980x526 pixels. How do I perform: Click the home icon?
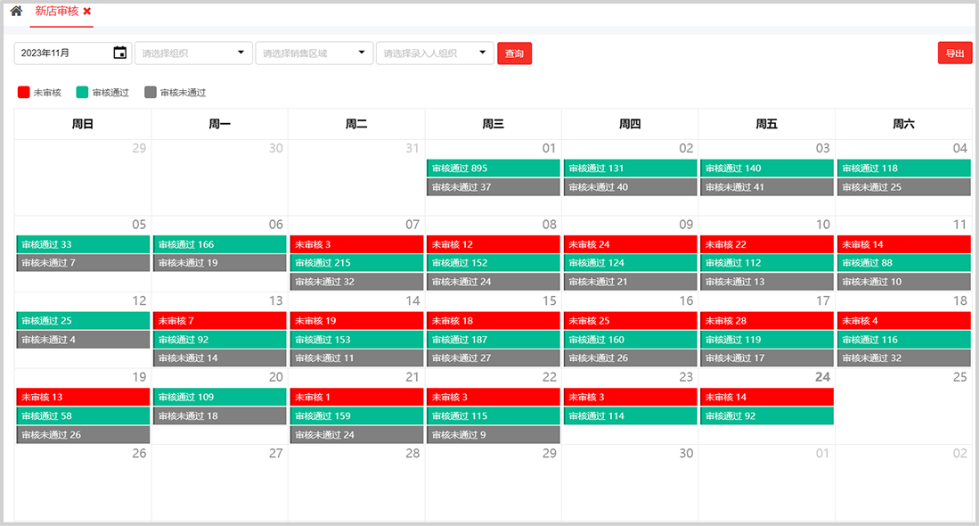[16, 12]
